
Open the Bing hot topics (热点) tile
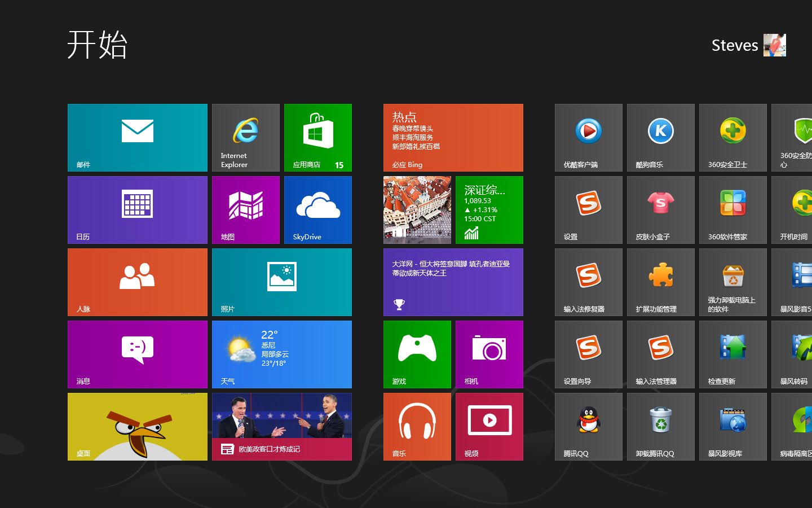click(x=453, y=138)
